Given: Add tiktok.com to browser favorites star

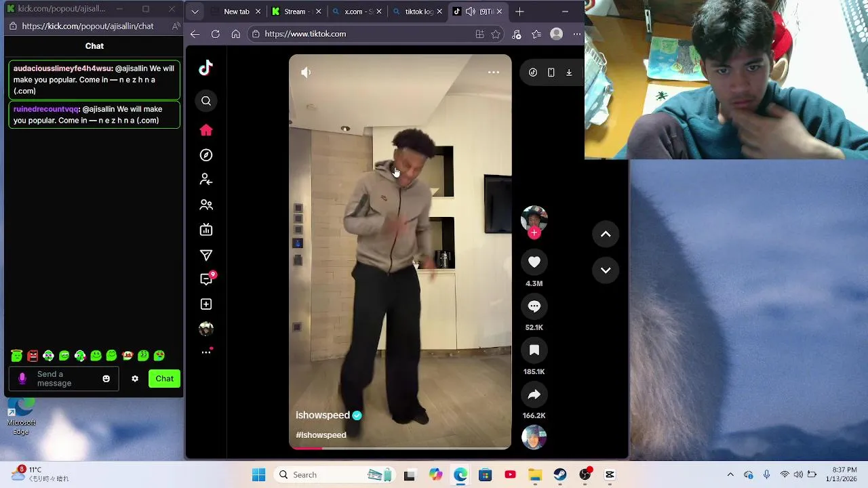Looking at the screenshot, I should coord(496,34).
